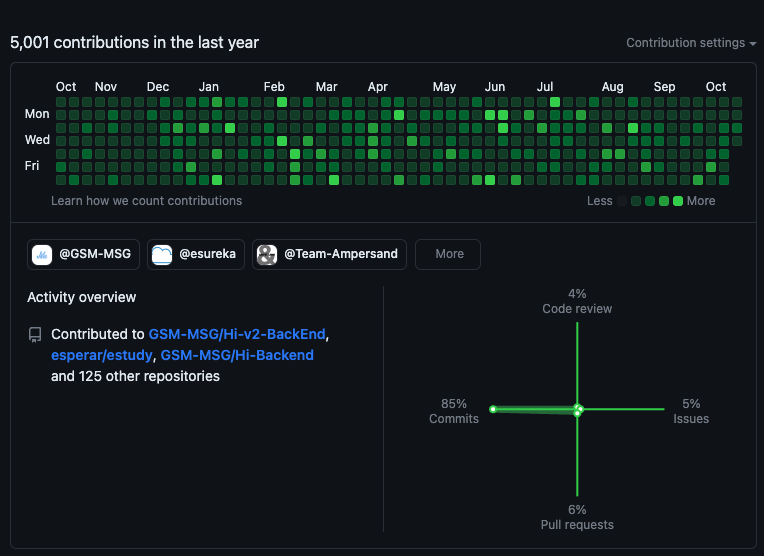Open the esperar/estudy repository link
Screen dimensions: 764x556
102,355
